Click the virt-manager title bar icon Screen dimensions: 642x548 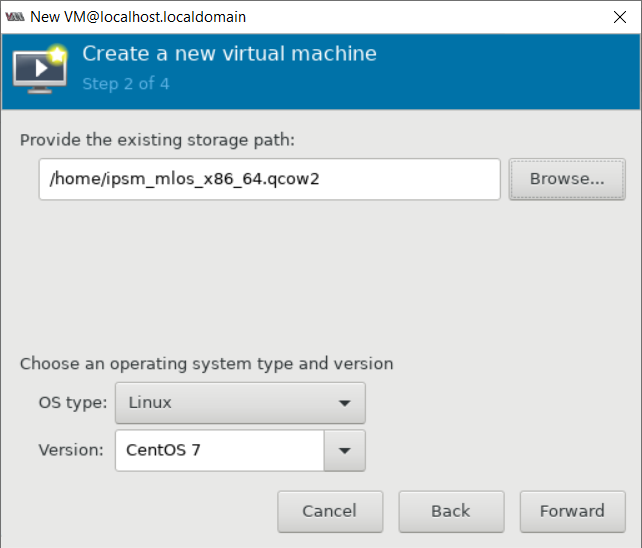click(x=15, y=17)
